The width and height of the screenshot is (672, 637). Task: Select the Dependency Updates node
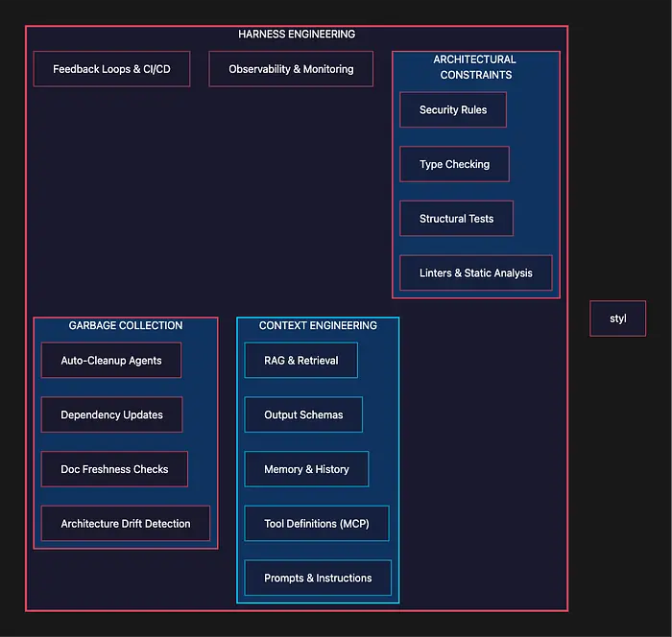111,415
